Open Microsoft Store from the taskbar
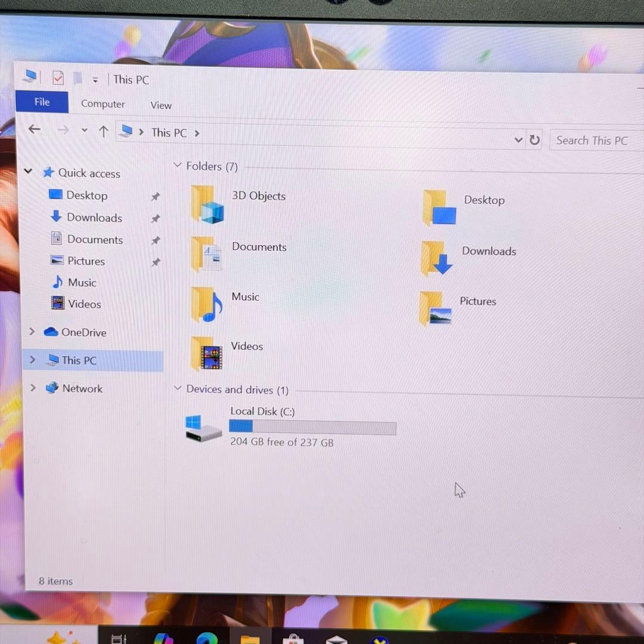 click(x=292, y=638)
